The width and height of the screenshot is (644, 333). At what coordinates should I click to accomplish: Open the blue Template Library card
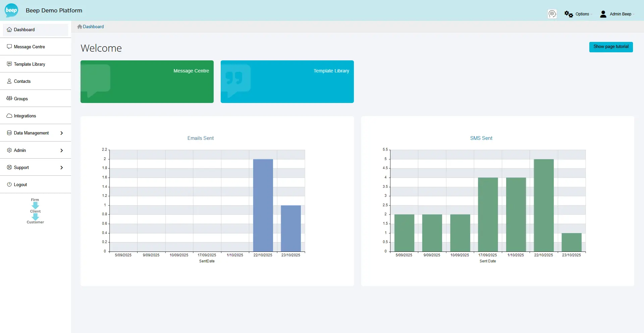[287, 81]
